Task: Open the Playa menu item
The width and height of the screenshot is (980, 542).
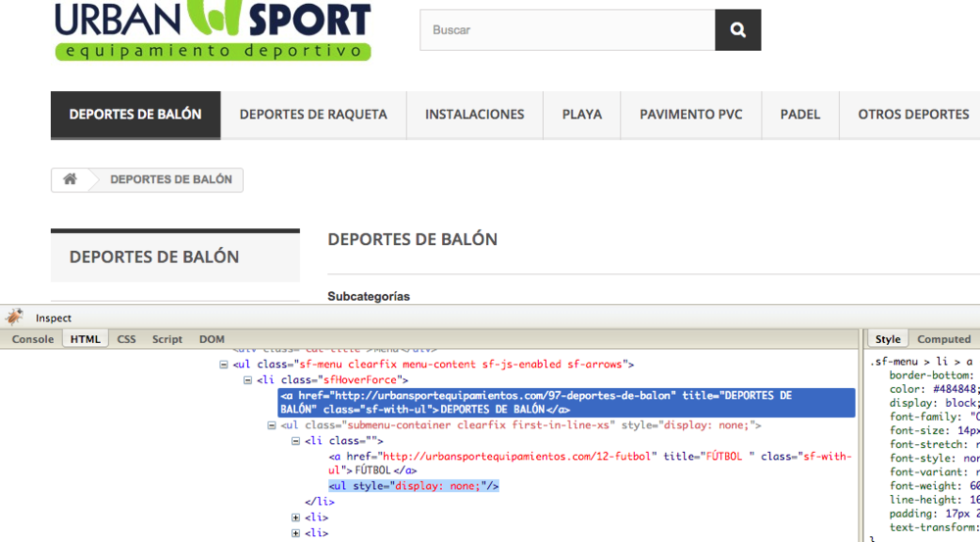Action: coord(582,115)
